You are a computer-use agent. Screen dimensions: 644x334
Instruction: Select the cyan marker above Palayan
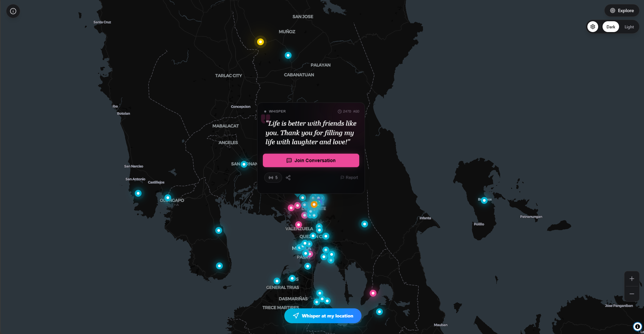tap(288, 55)
